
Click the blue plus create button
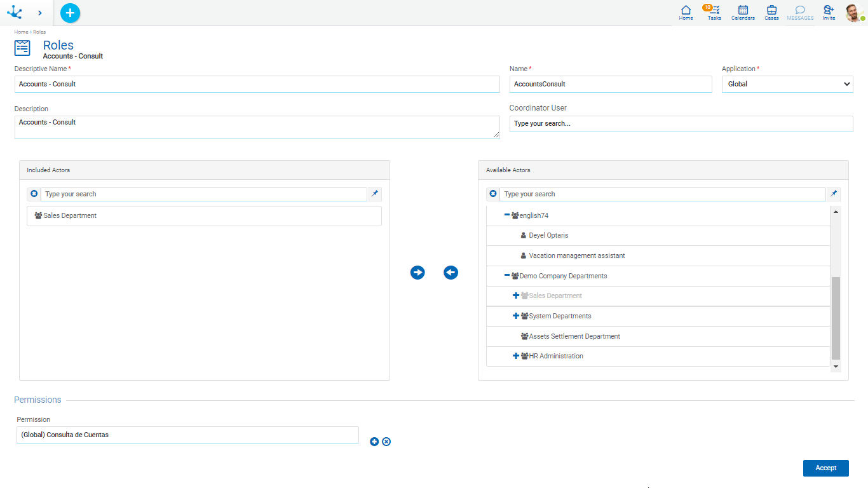coord(70,13)
